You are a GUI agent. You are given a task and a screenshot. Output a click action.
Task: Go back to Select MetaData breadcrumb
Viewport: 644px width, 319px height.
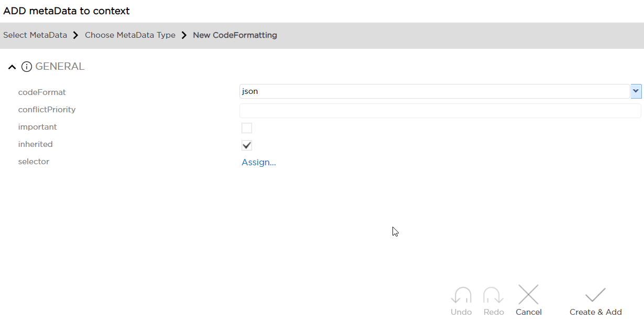pyautogui.click(x=35, y=35)
